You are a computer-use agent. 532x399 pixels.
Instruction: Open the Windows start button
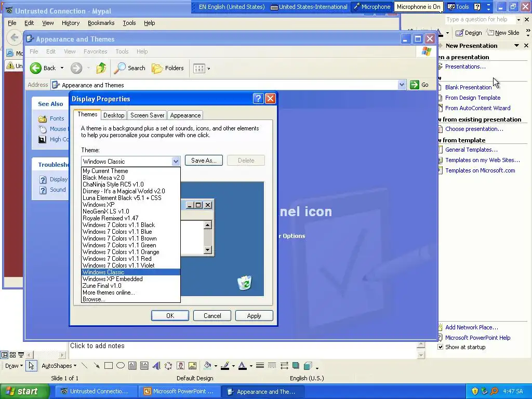[24, 392]
